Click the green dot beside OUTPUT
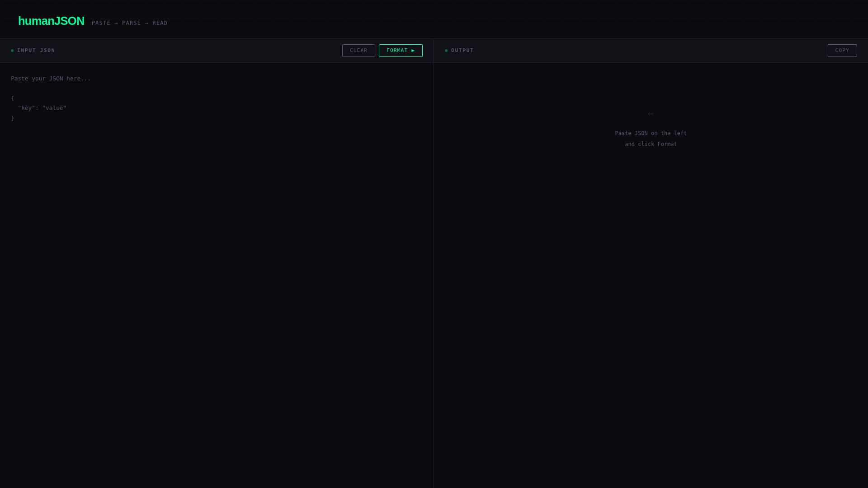868x488 pixels. (446, 51)
